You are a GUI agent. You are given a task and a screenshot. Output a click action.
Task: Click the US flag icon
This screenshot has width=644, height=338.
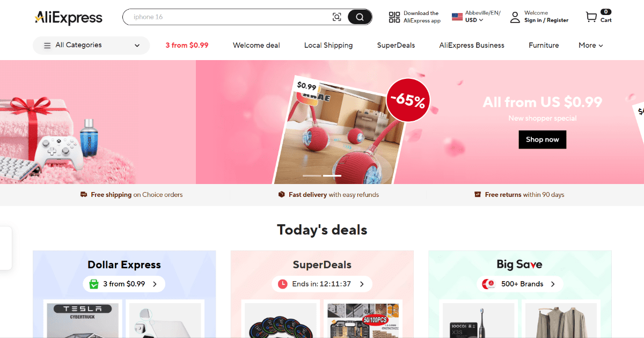[x=457, y=17]
